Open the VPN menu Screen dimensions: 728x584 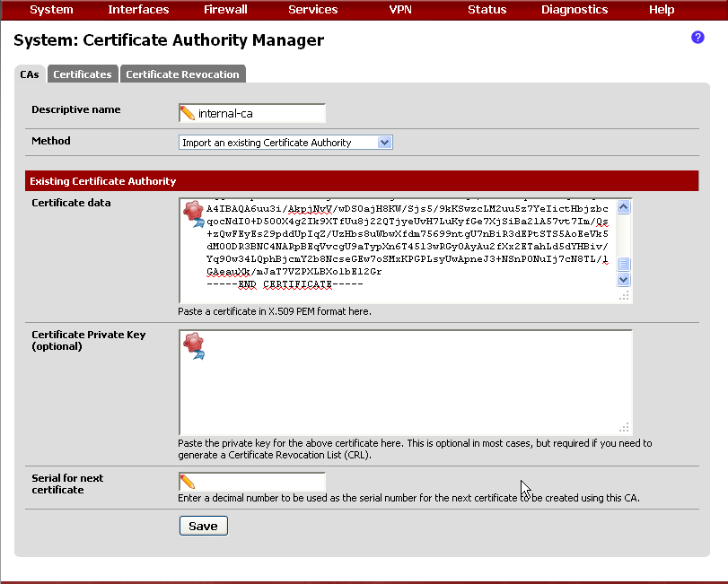pyautogui.click(x=400, y=10)
